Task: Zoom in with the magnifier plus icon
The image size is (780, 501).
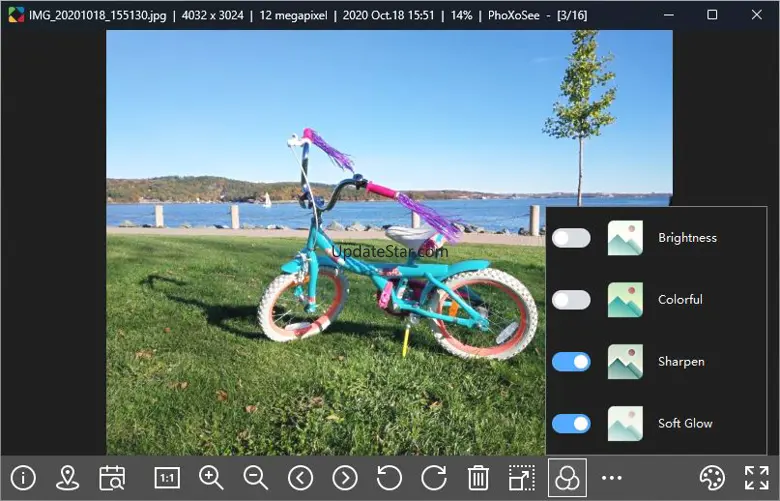Action: tap(211, 478)
